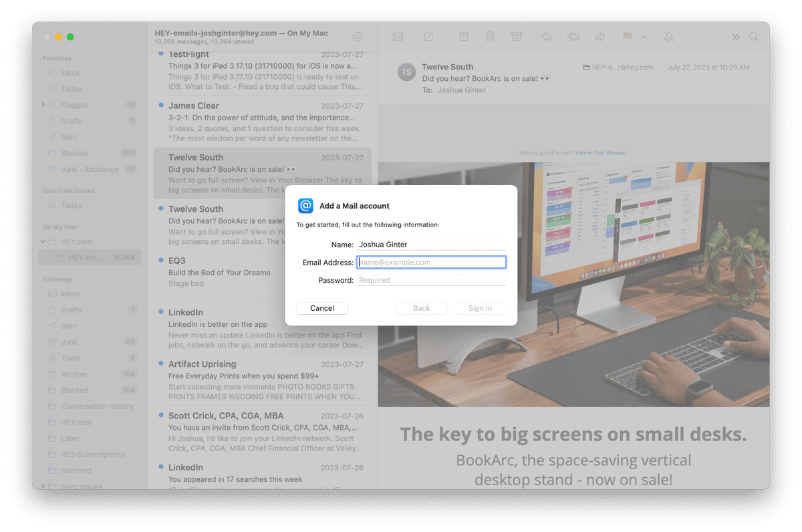
Task: Click the Password field
Action: 431,280
